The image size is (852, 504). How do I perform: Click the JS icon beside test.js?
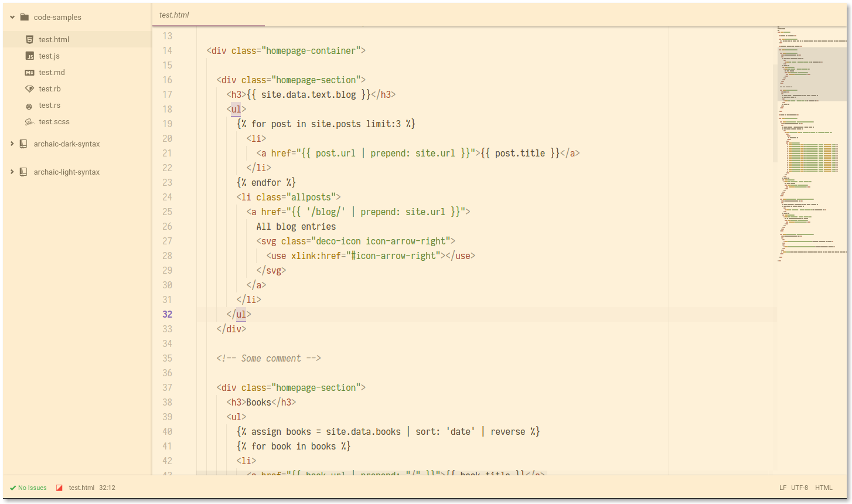click(29, 56)
